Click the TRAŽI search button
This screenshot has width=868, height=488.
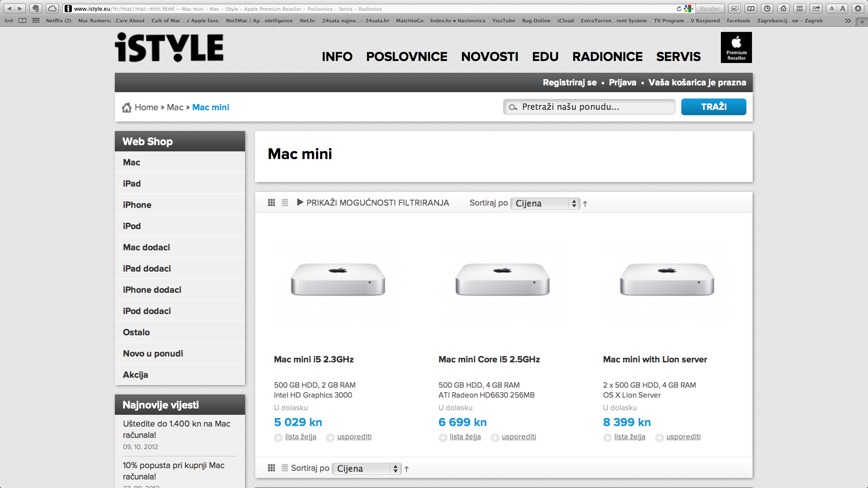(x=713, y=107)
